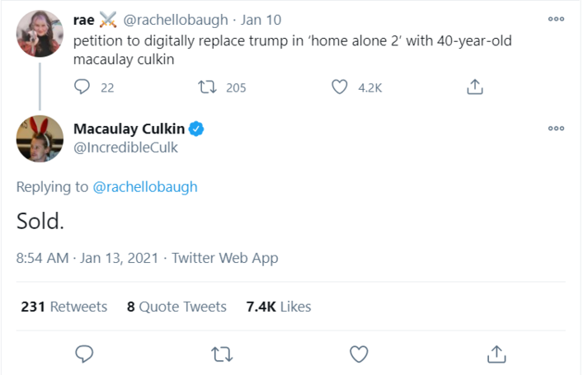Click the Jan 10 tweet date

[261, 21]
